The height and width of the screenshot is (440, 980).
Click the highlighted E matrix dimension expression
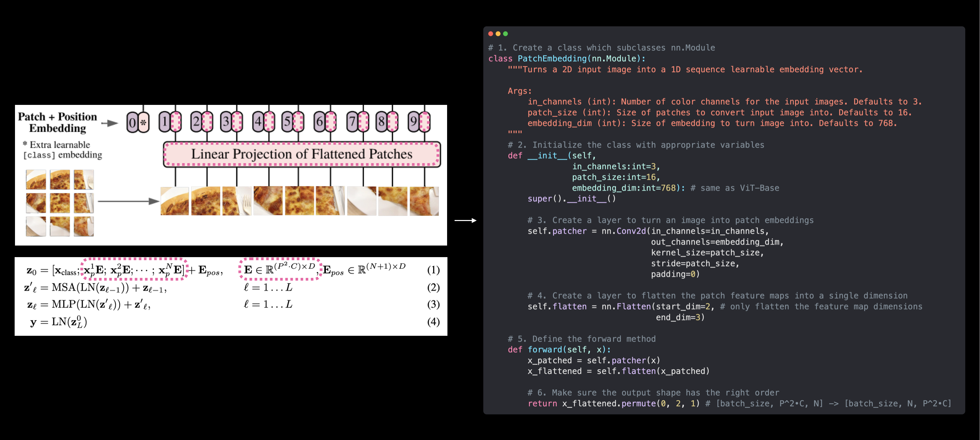coord(280,269)
